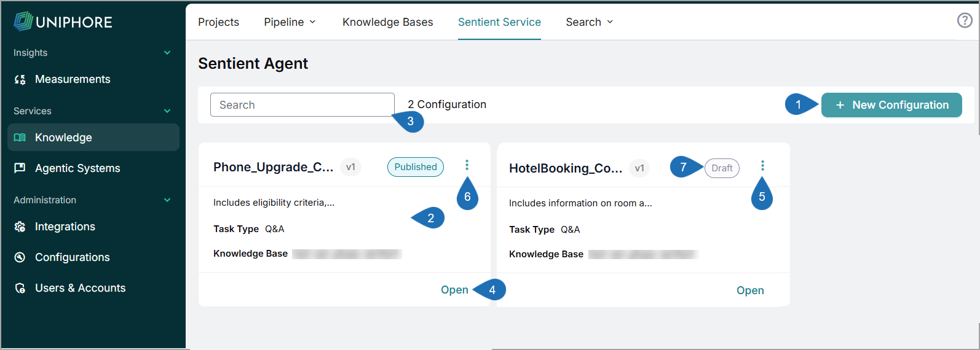Expand the Pipeline dropdown menu

point(290,22)
